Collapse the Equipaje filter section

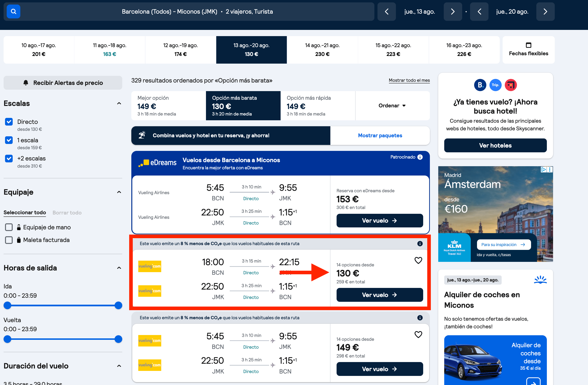[119, 192]
